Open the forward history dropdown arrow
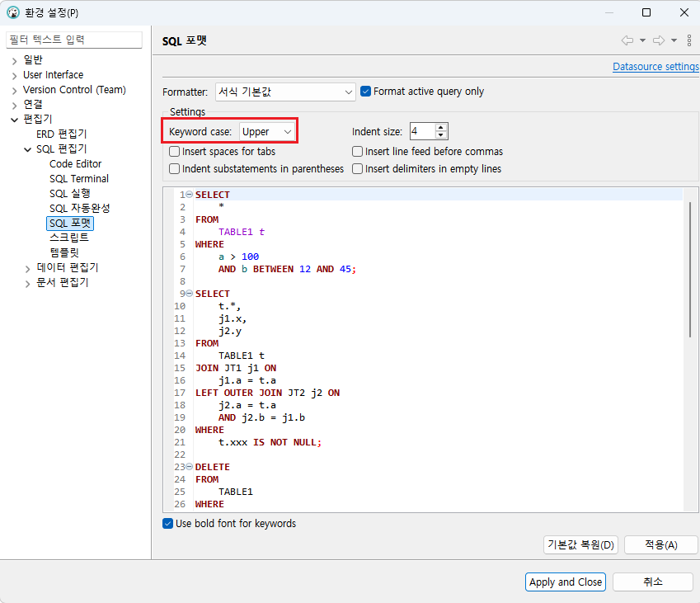 click(x=674, y=40)
